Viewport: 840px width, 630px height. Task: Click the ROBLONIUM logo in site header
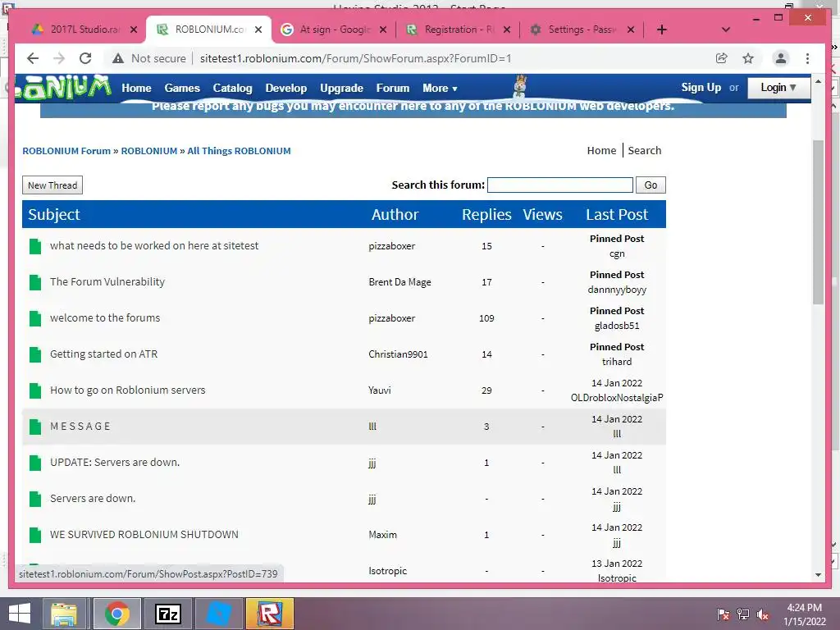[x=63, y=87]
